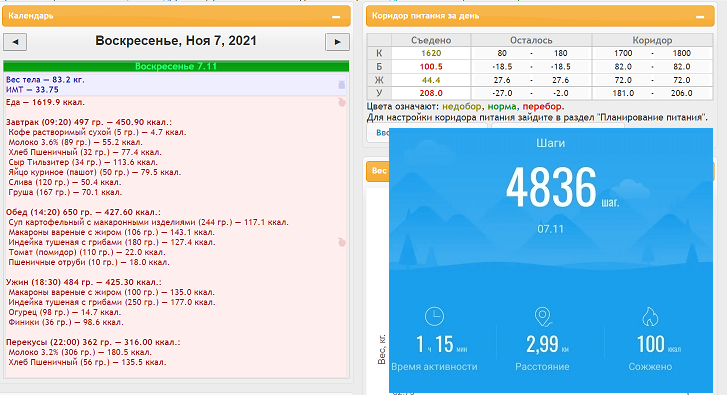The image size is (727, 395).
Task: Click the 2,99 км distance value
Action: (x=547, y=344)
